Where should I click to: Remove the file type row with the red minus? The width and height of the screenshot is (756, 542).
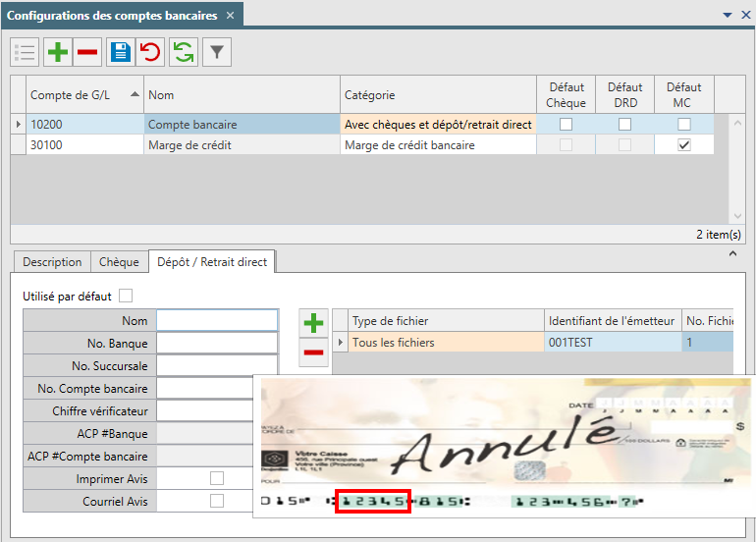313,352
